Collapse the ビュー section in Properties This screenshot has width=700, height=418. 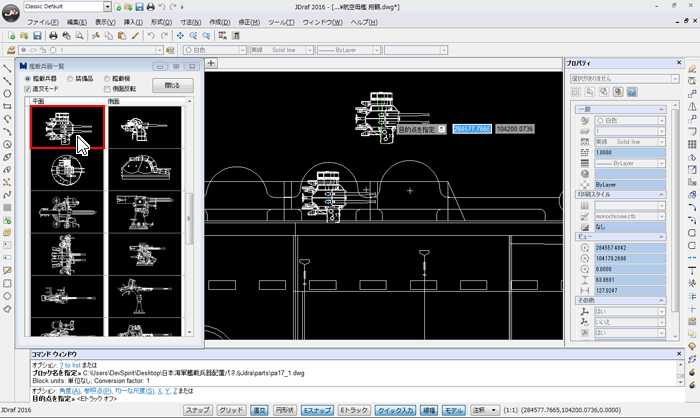662,237
